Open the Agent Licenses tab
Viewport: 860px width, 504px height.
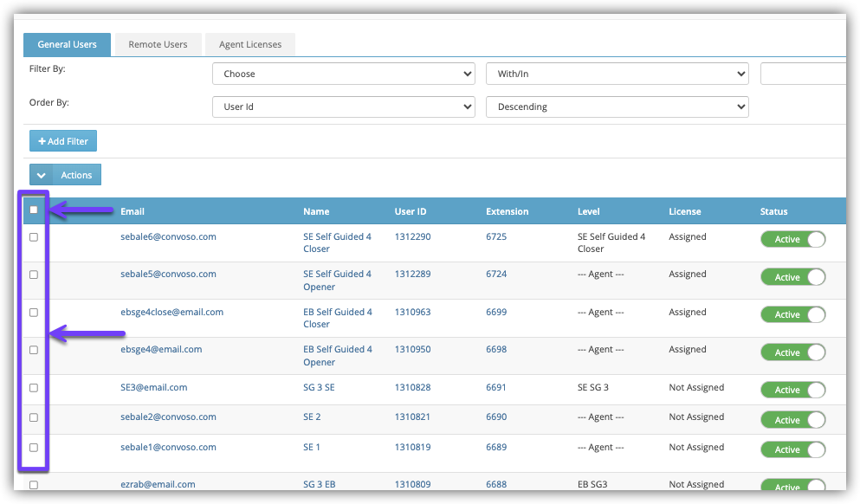250,44
